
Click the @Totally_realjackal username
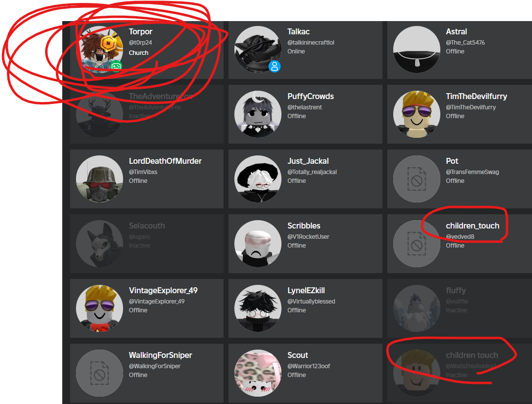click(x=312, y=172)
